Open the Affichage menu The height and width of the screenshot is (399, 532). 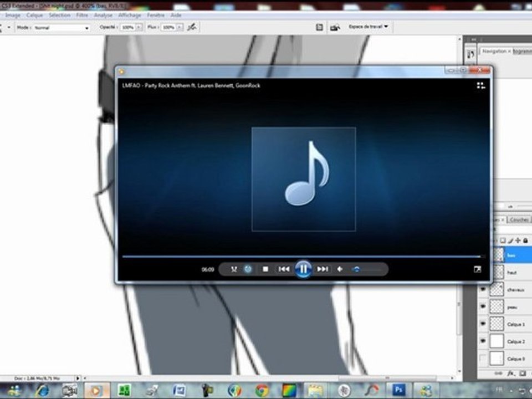(130, 16)
